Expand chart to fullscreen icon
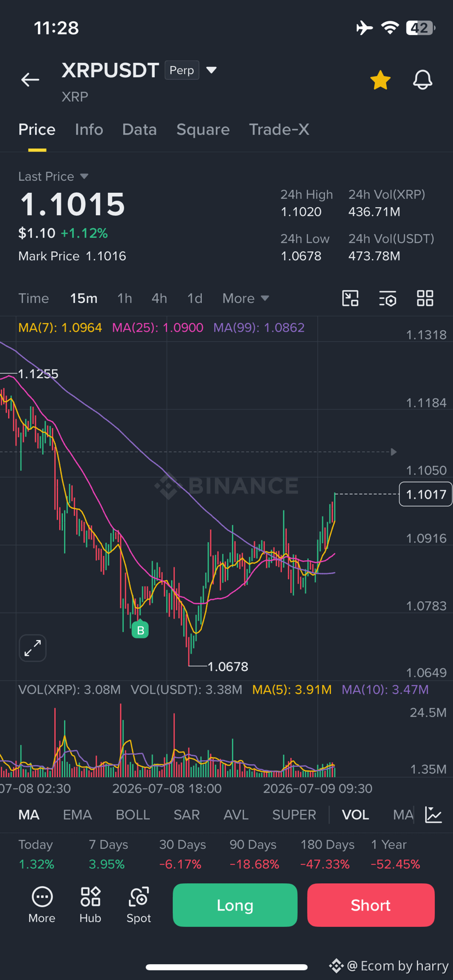 [x=33, y=648]
